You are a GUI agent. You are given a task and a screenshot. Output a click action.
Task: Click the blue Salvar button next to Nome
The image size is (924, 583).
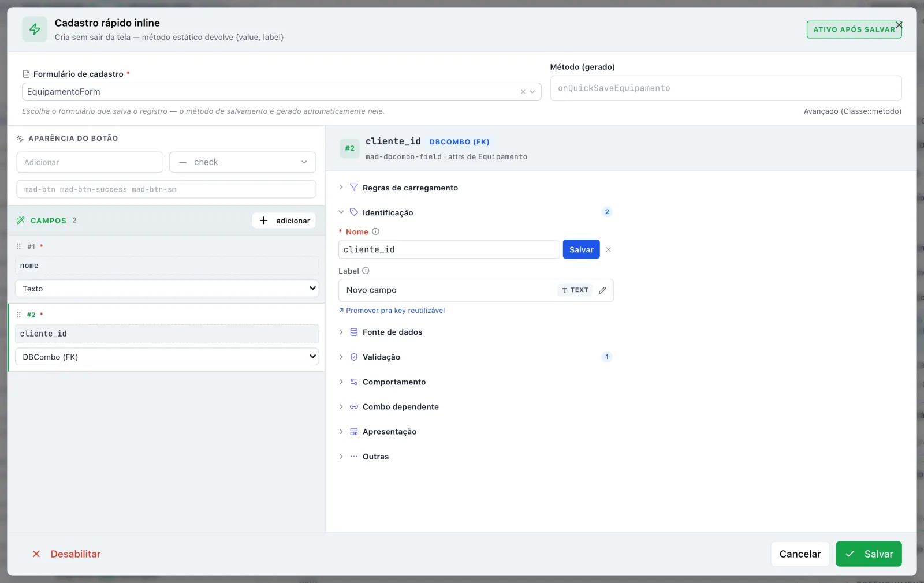(581, 249)
